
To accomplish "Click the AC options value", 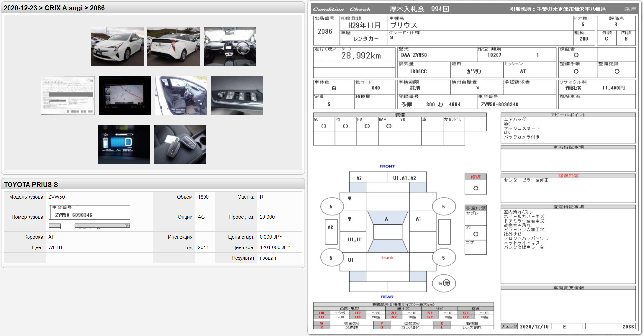I will (x=201, y=217).
